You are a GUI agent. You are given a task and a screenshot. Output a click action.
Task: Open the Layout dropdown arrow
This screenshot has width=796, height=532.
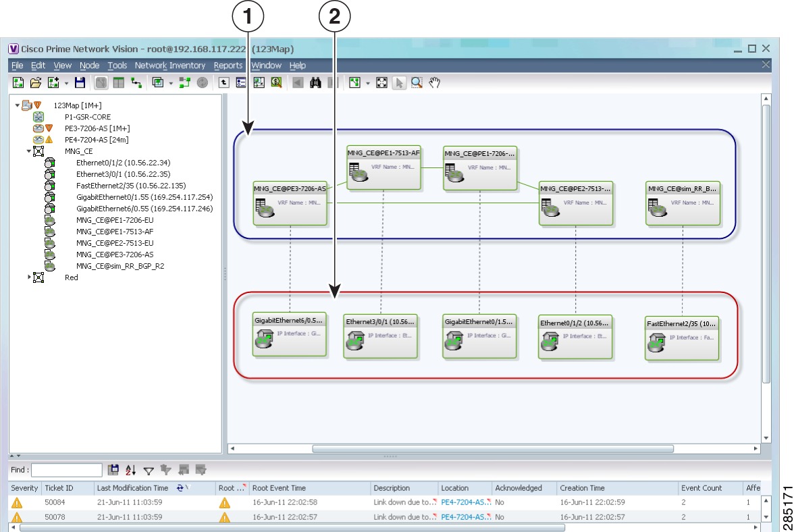[367, 83]
